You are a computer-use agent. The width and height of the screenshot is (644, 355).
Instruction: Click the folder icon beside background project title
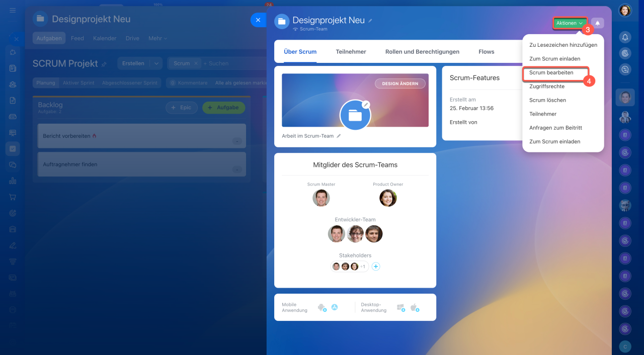[x=40, y=19]
